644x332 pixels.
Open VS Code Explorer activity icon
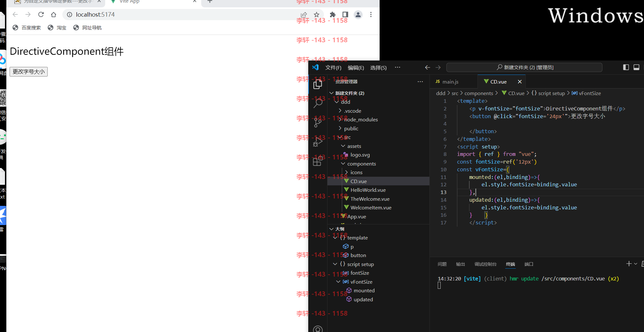click(x=318, y=84)
